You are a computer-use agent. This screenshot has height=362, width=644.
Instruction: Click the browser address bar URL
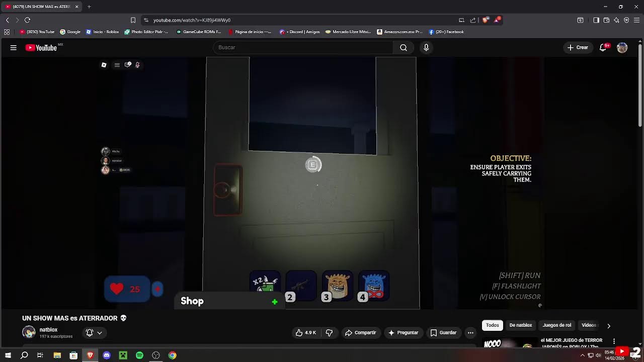(192, 20)
